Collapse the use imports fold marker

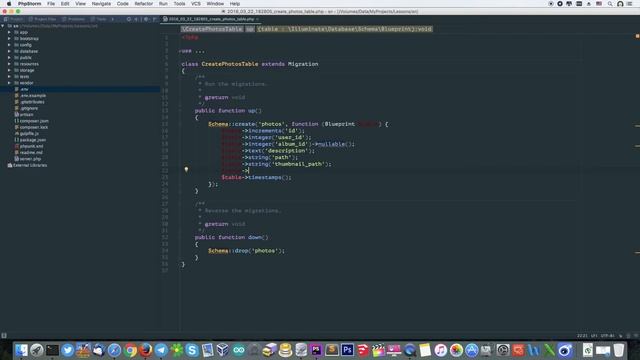coord(180,51)
